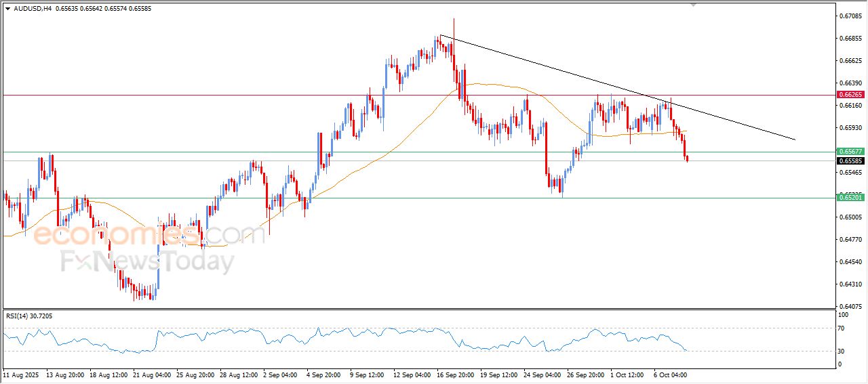Screen dimensions: 868x384
Task: Click the black 0.65585 current price tag
Action: pyautogui.click(x=850, y=161)
